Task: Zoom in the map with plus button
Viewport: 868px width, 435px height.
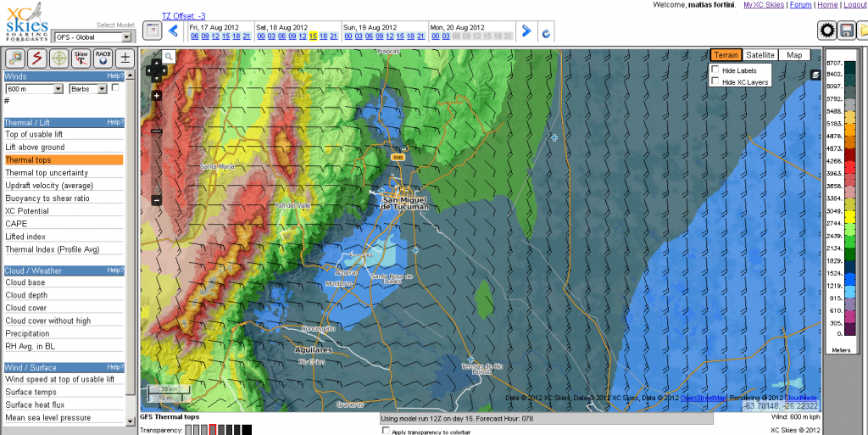Action: tap(157, 96)
